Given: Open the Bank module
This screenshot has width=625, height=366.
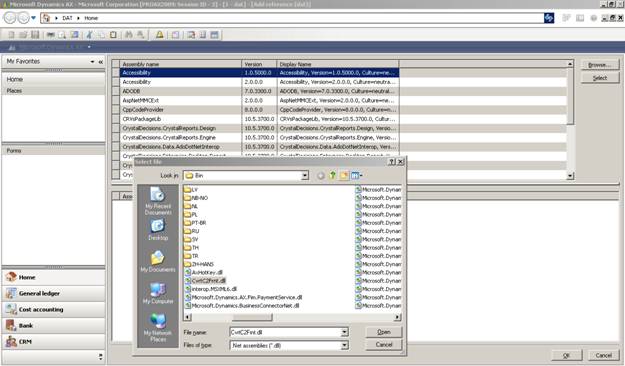Looking at the screenshot, I should click(x=53, y=325).
